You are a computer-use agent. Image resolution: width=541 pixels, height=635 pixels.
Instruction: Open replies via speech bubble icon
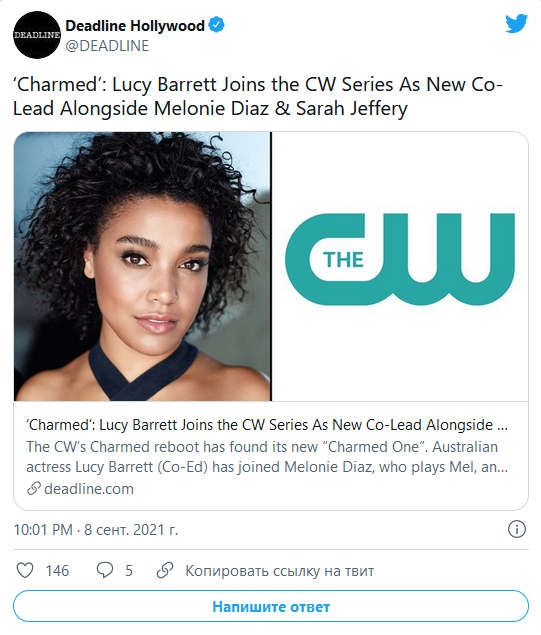pos(105,570)
